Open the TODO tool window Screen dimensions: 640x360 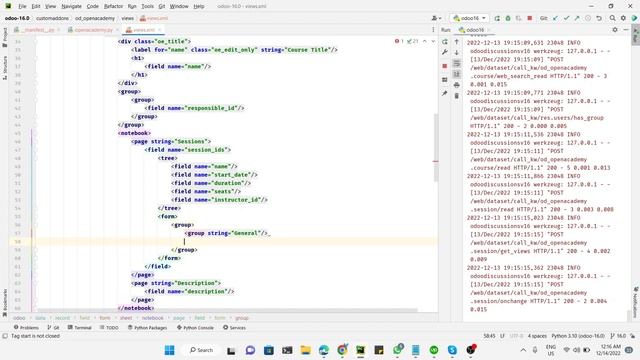pos(109,328)
